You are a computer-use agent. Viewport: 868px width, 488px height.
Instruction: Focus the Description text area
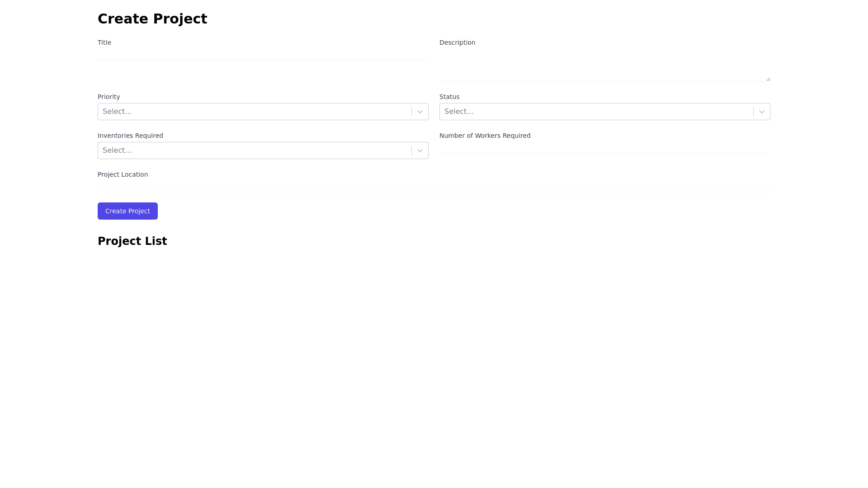(x=604, y=66)
